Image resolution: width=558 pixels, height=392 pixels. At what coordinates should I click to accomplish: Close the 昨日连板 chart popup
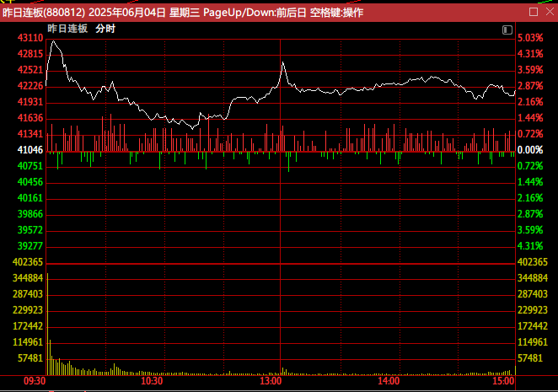(x=549, y=13)
